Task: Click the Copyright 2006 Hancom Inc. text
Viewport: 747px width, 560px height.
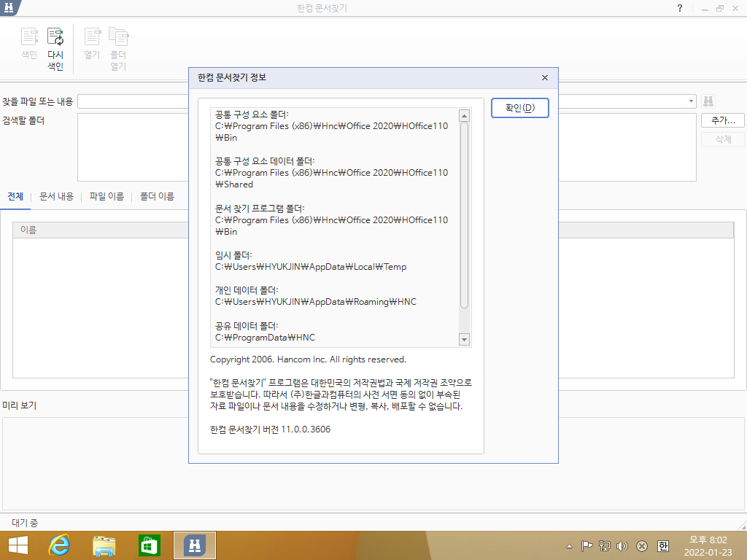Action: tap(308, 359)
